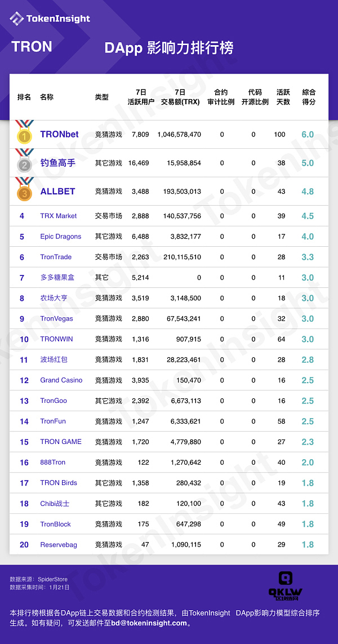Click the 排名 column header
Screen dimensions: 338x644
tap(24, 97)
